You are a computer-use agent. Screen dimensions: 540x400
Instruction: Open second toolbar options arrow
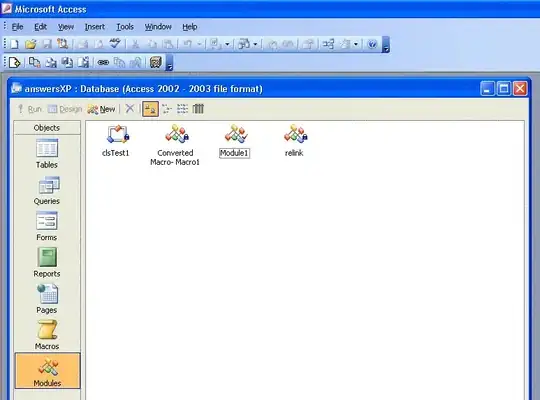(x=169, y=63)
